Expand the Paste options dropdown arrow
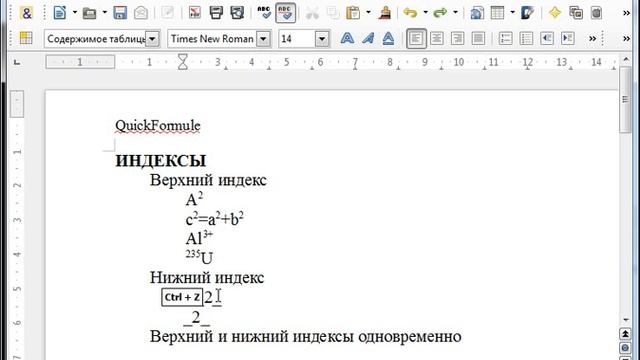 coord(368,13)
